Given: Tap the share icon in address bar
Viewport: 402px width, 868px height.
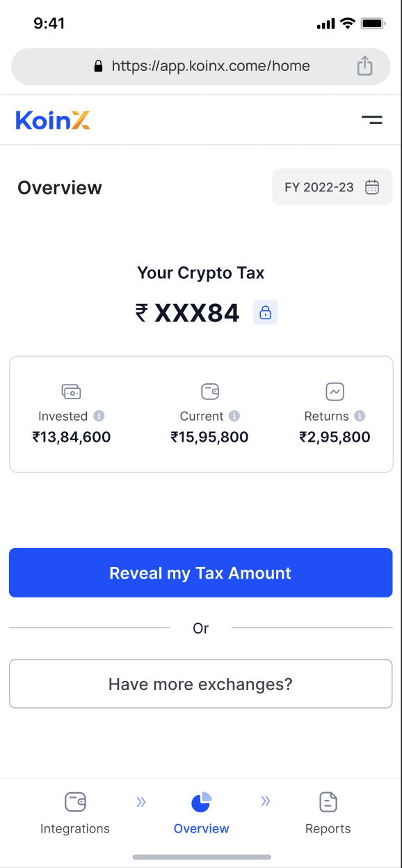Looking at the screenshot, I should tap(364, 66).
